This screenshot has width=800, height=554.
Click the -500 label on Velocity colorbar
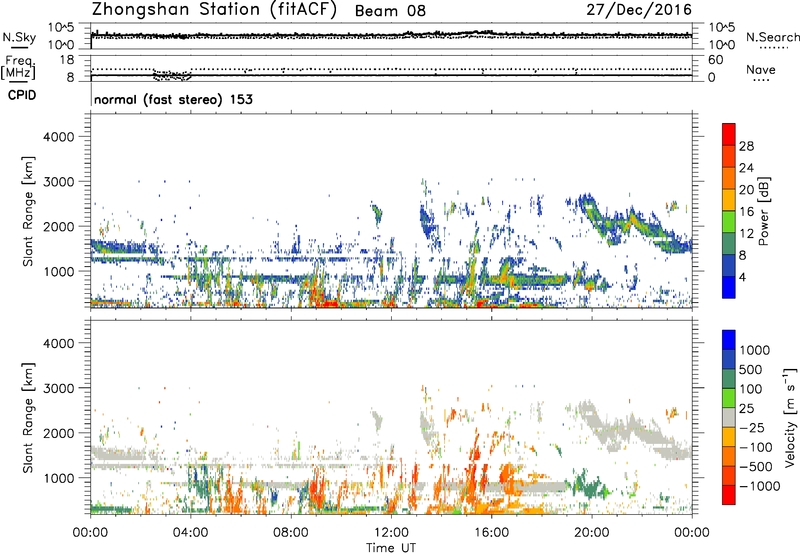(x=756, y=467)
